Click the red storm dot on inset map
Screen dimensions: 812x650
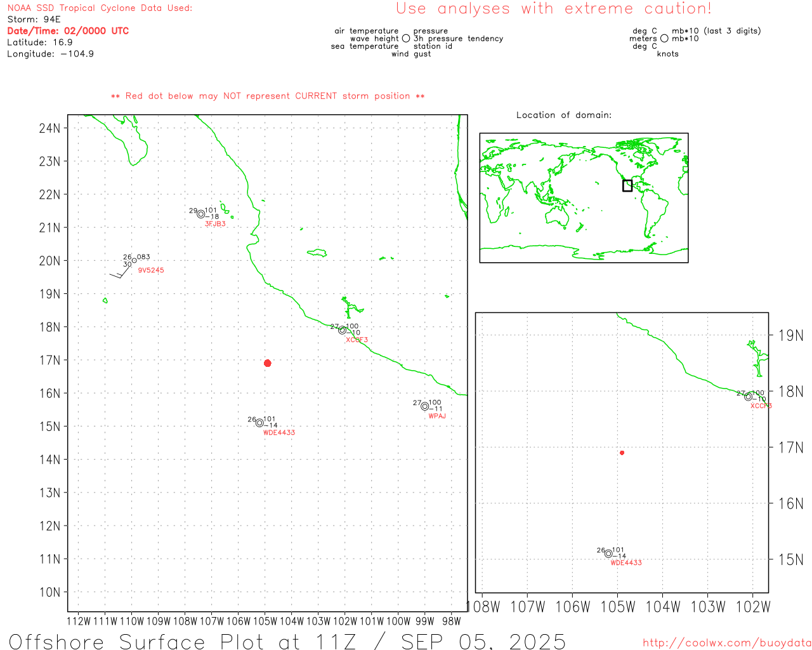point(622,453)
